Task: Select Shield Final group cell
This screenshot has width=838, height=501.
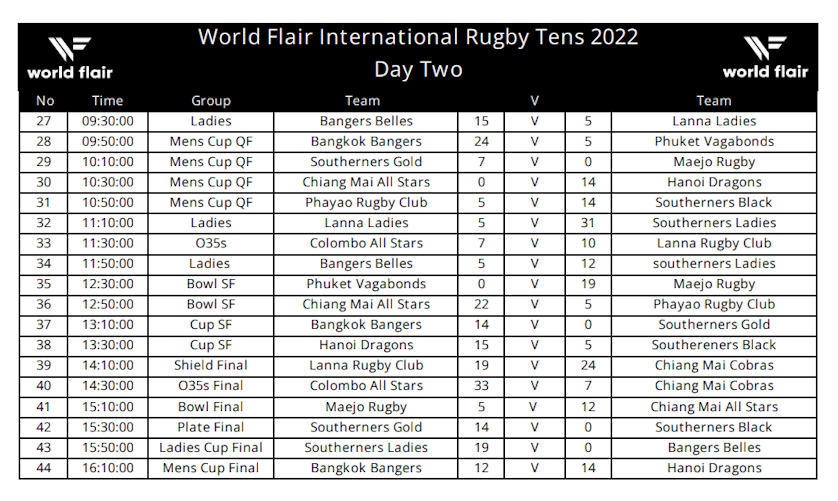Action: click(210, 365)
